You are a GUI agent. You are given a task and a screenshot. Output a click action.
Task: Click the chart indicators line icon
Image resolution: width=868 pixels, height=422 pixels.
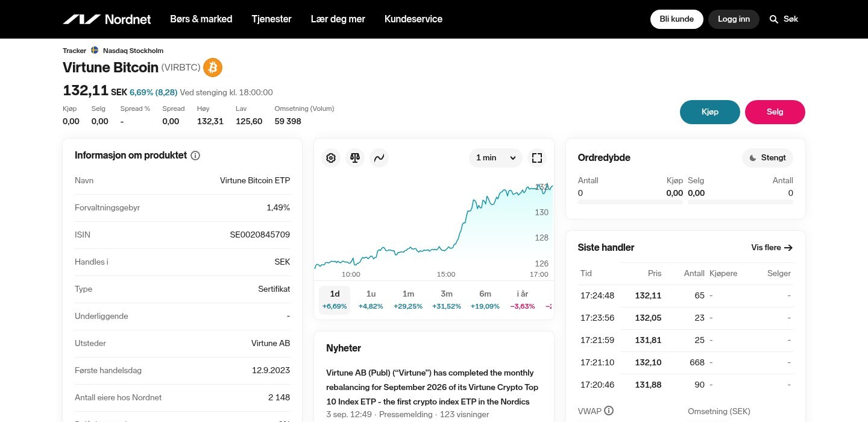379,158
